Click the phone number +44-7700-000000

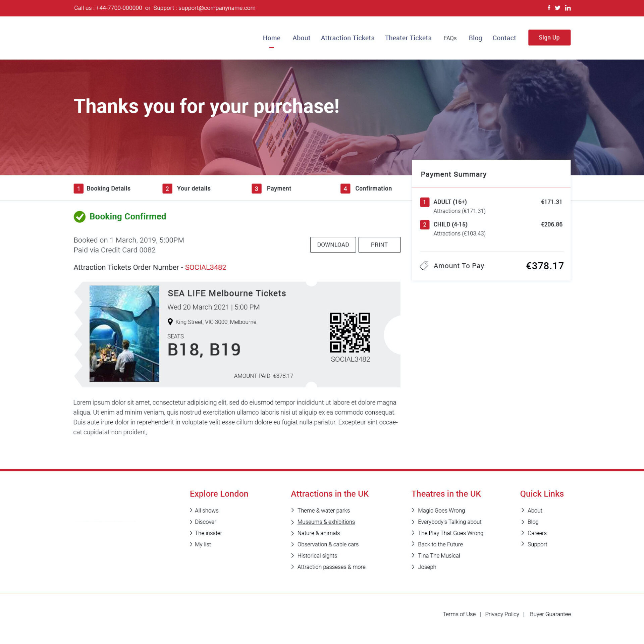click(x=119, y=8)
